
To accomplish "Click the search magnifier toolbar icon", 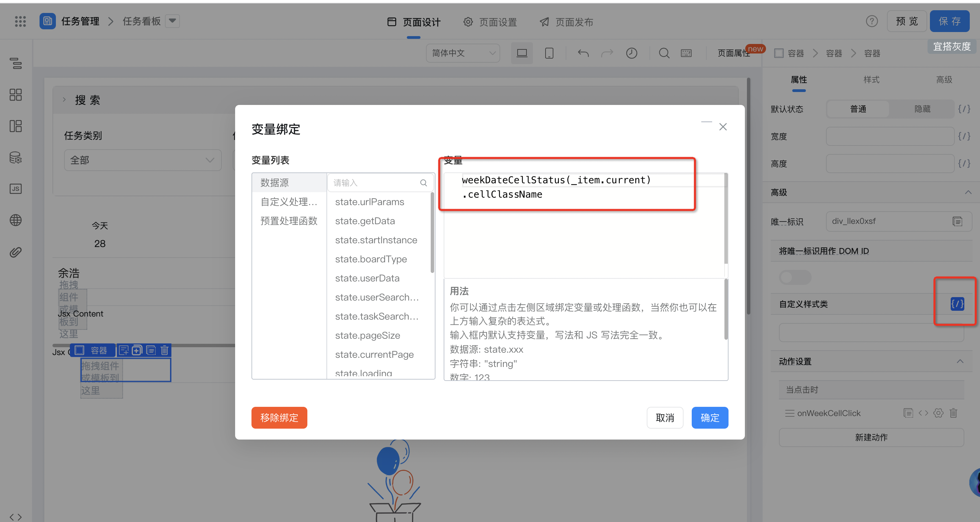I will click(664, 53).
